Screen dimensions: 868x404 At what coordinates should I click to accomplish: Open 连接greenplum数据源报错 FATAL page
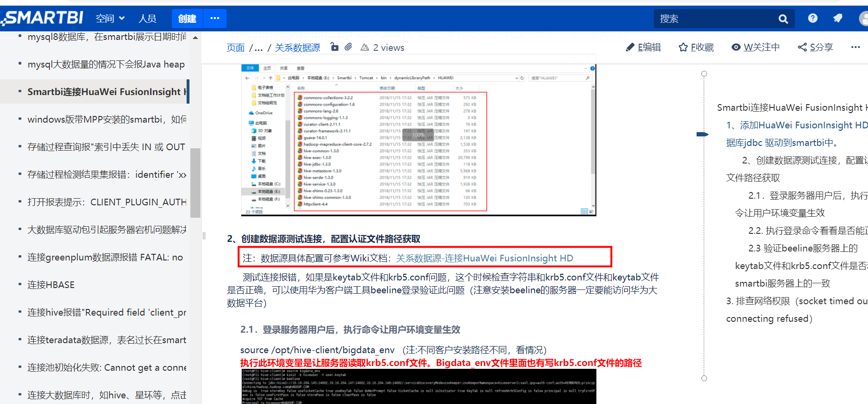pyautogui.click(x=105, y=257)
